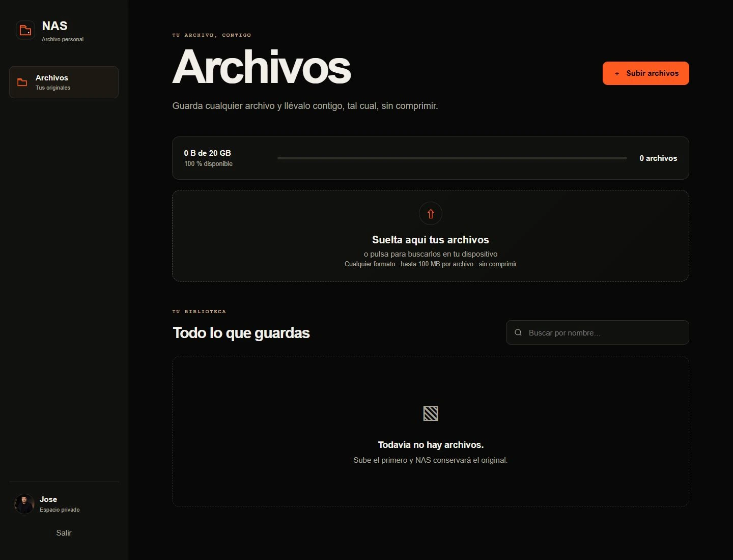733x560 pixels.
Task: Open the Archivos sidebar section
Action: pyautogui.click(x=64, y=82)
